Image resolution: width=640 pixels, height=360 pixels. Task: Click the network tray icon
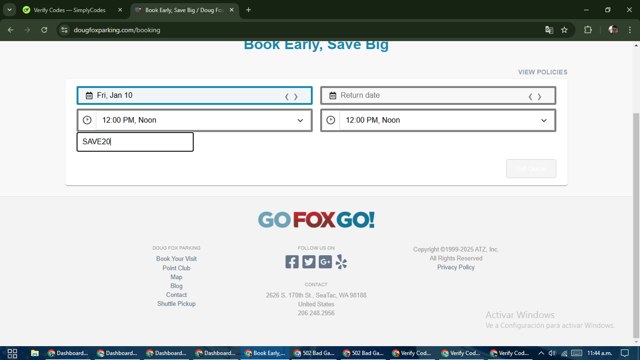coord(564,353)
